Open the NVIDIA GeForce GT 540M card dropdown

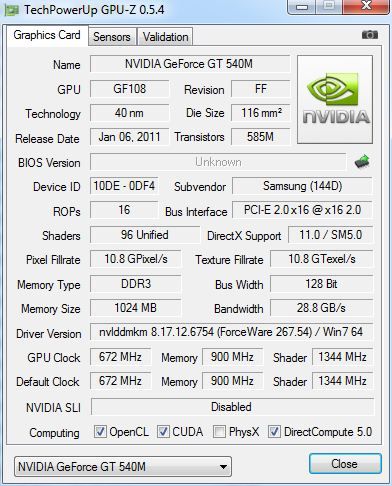click(123, 467)
